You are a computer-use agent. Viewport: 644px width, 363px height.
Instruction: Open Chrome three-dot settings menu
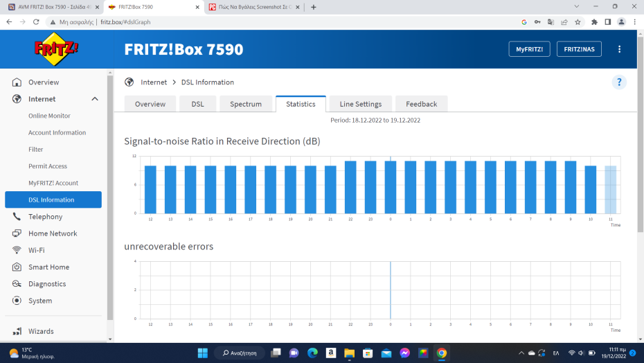point(634,22)
